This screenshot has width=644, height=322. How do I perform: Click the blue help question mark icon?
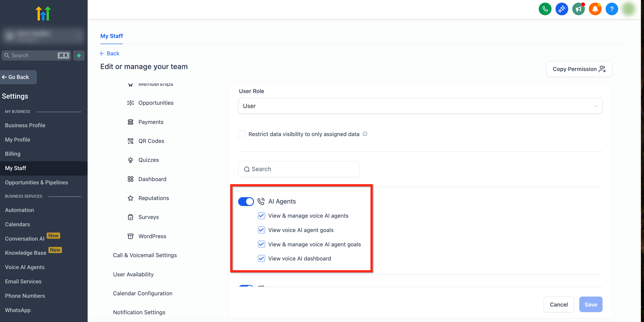coord(612,9)
